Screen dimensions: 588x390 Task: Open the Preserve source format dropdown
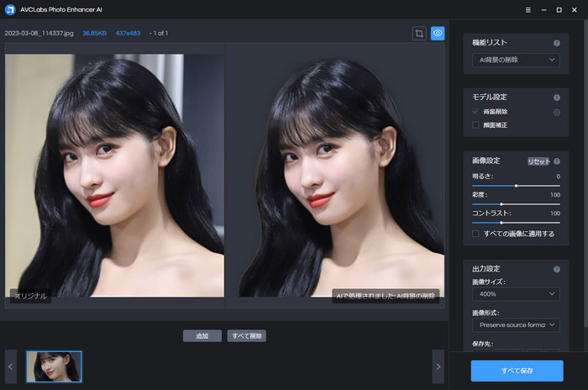tap(516, 325)
